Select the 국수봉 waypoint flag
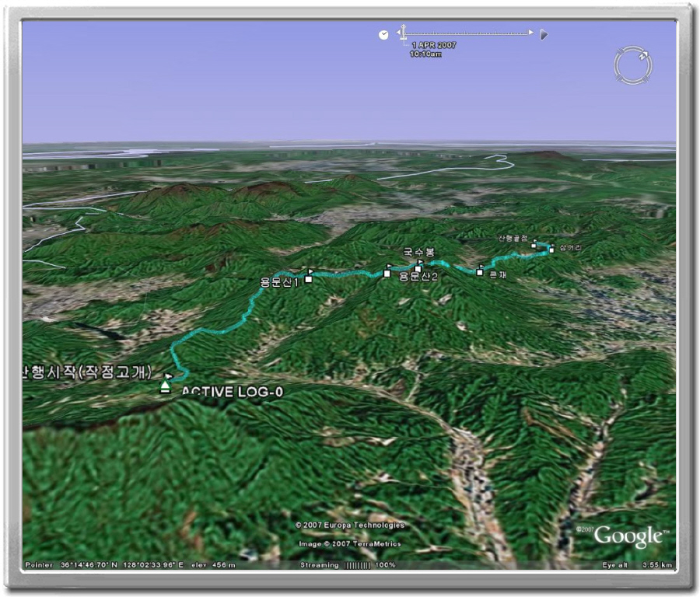The width and height of the screenshot is (700, 597). pyautogui.click(x=418, y=266)
